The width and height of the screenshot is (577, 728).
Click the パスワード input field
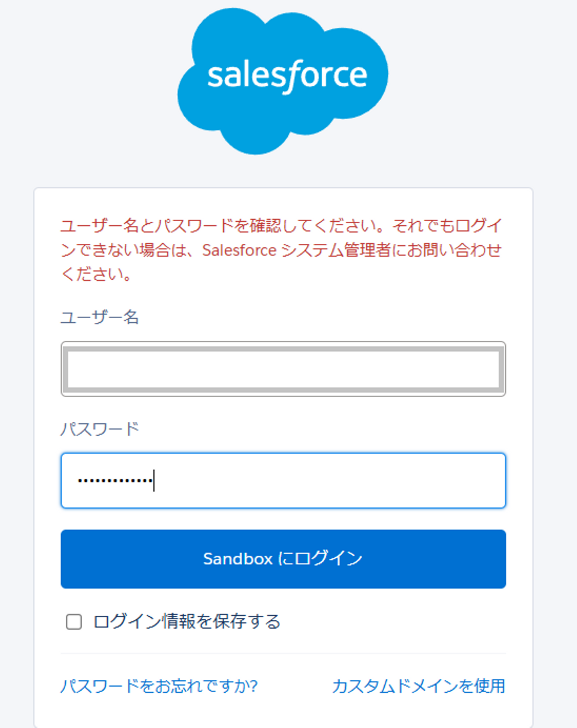(x=283, y=480)
